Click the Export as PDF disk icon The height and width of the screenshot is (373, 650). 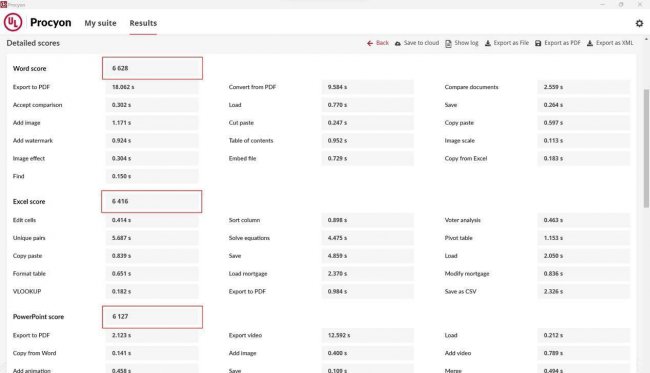538,43
